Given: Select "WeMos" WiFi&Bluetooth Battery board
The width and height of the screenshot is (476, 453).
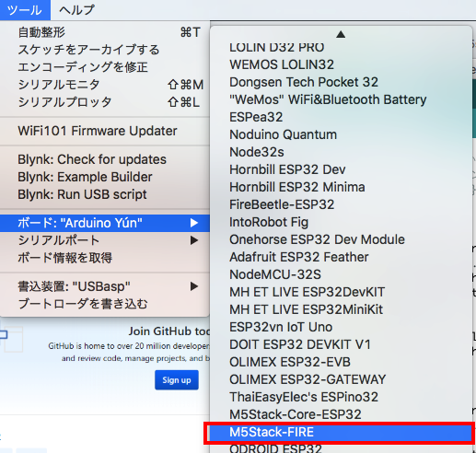Looking at the screenshot, I should pos(341,99).
